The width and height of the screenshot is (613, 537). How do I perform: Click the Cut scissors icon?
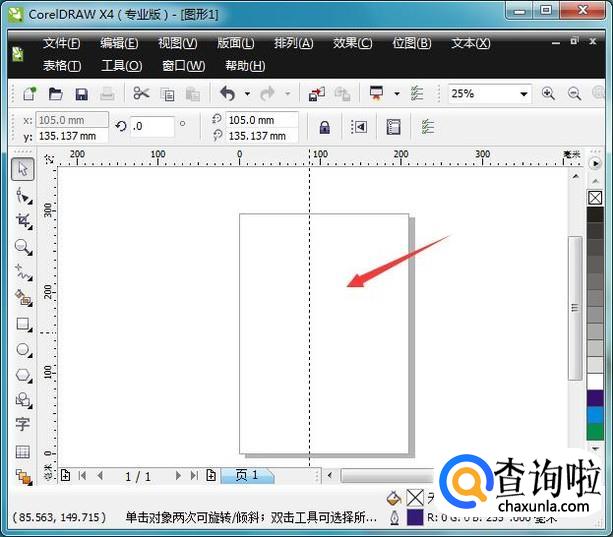[x=141, y=93]
